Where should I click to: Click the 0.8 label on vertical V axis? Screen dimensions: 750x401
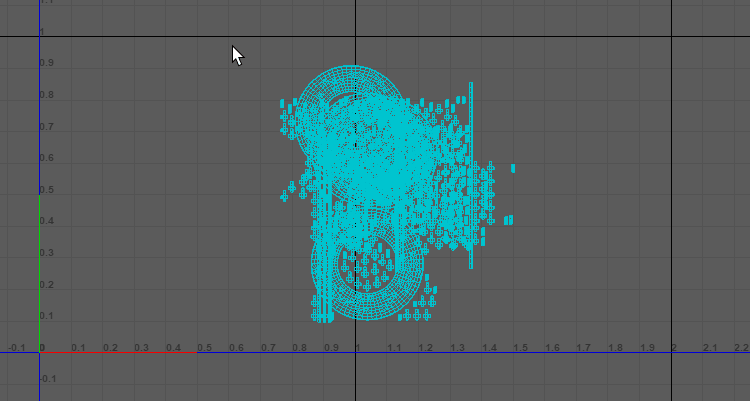pos(47,95)
